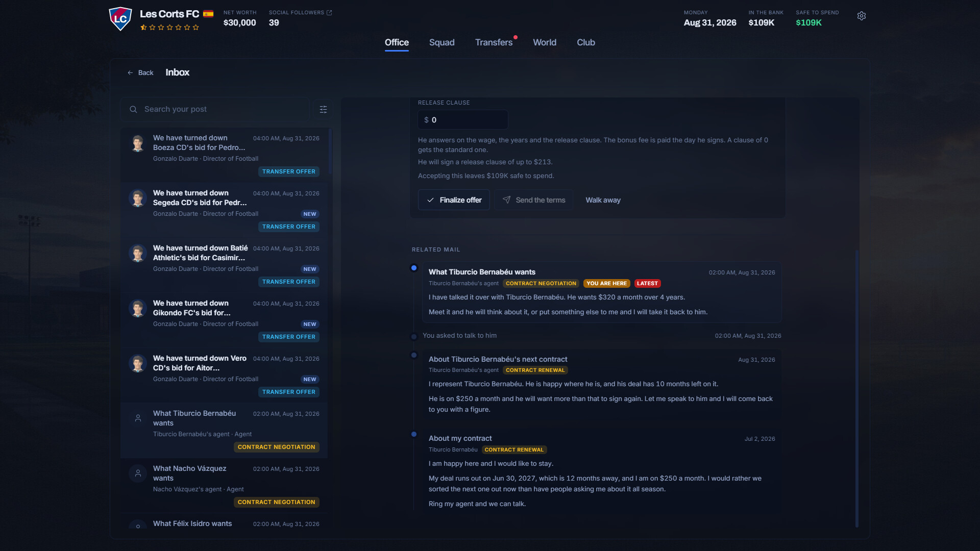The image size is (980, 551).
Task: Click Send the terms button
Action: (533, 200)
